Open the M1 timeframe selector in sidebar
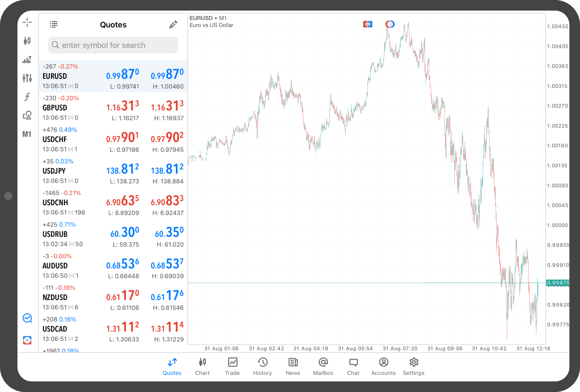The width and height of the screenshot is (580, 392). point(27,134)
